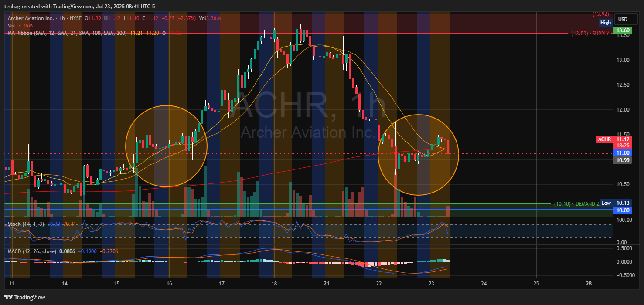
Task: Select the Archer Aviation Inc. symbol title
Action: pos(31,18)
